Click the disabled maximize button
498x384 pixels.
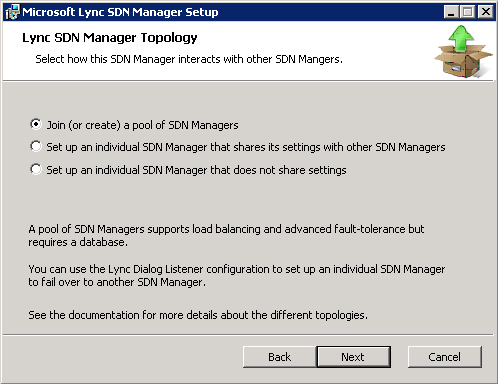(468, 12)
